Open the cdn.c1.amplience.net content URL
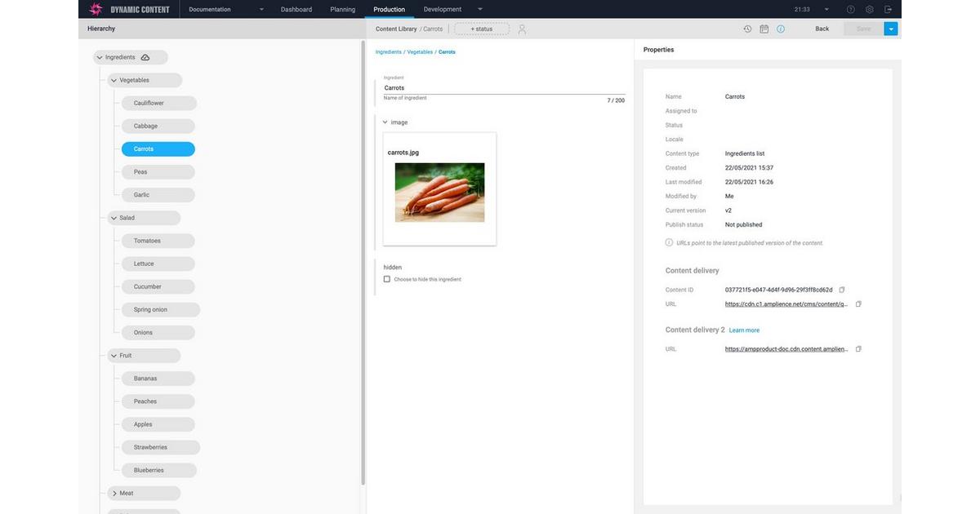This screenshot has height=514, width=980. 787,304
